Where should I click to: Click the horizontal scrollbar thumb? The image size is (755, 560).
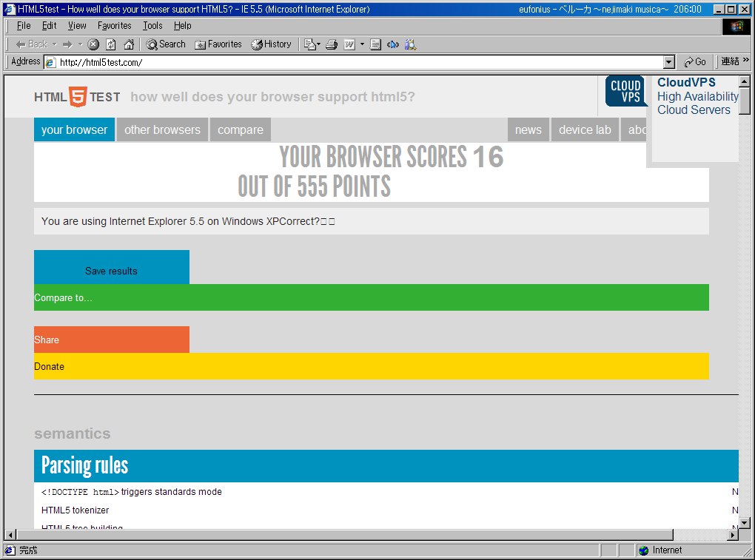[345, 535]
